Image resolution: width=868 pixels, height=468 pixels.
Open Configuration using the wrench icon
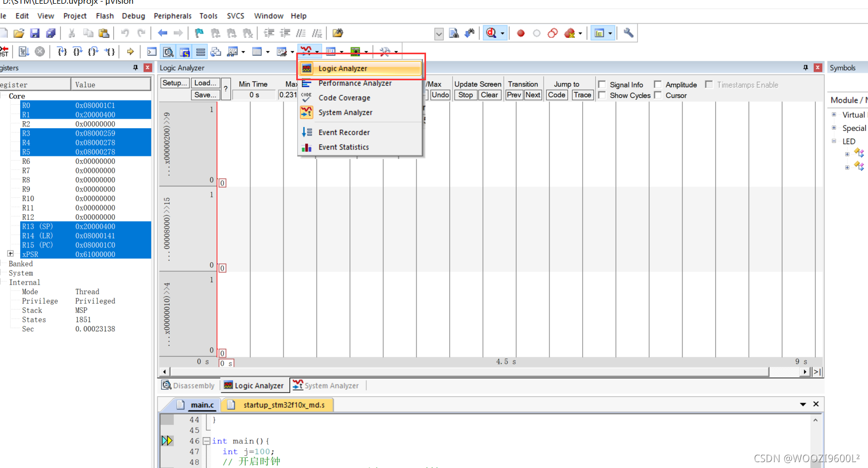pyautogui.click(x=628, y=33)
